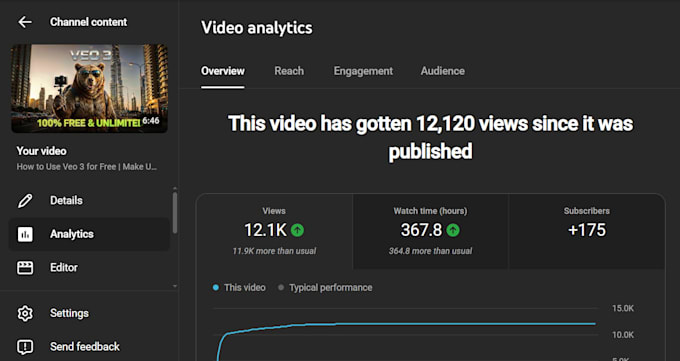Click the Settings gear icon
Image resolution: width=680 pixels, height=361 pixels.
[25, 313]
